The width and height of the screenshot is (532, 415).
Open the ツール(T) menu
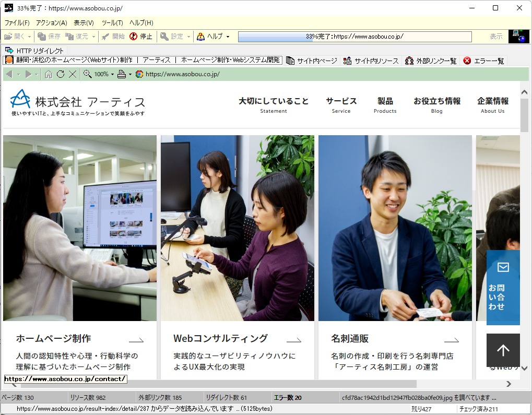pyautogui.click(x=112, y=23)
